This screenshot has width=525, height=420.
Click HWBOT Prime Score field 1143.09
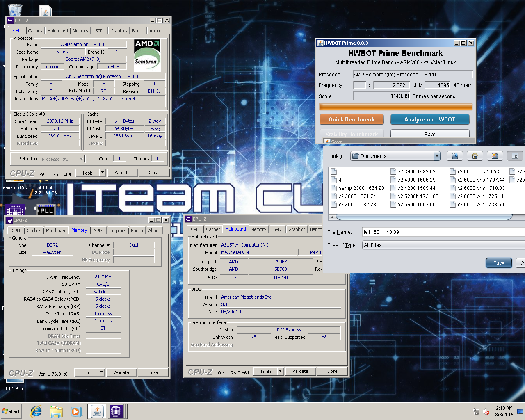click(382, 96)
